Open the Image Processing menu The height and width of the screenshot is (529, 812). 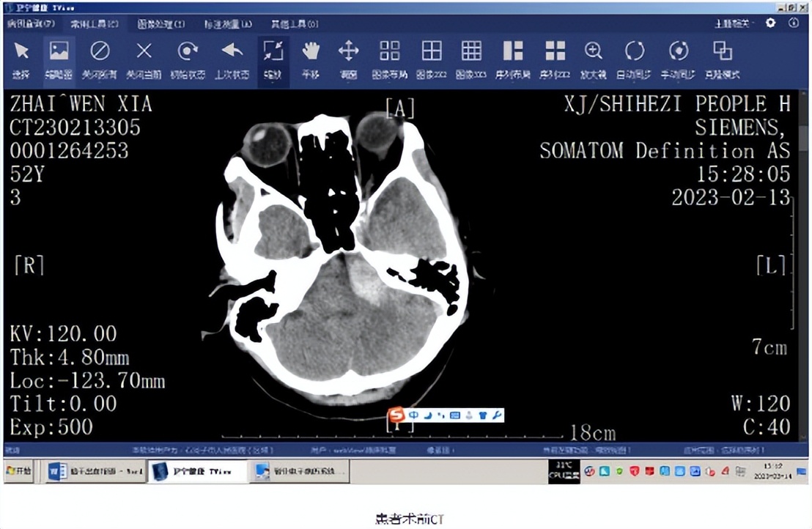click(161, 24)
